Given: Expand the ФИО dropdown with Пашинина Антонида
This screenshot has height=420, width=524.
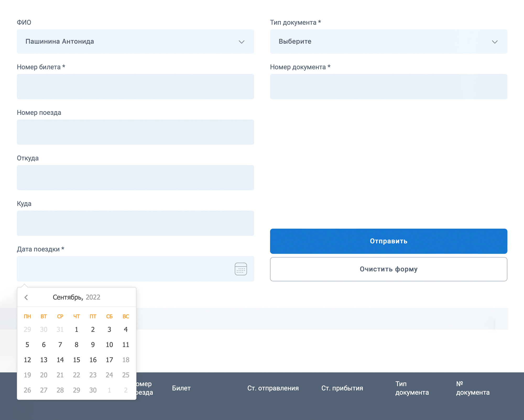Looking at the screenshot, I should tap(135, 41).
